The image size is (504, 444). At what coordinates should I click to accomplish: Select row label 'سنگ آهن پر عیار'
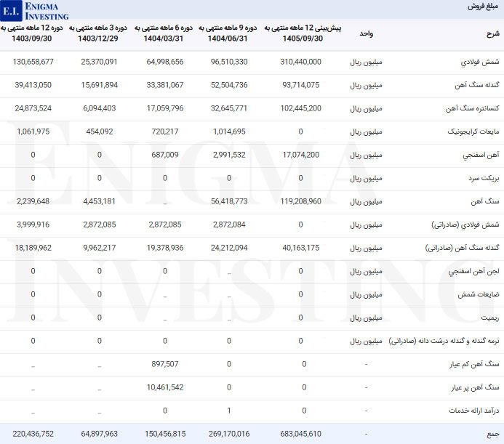tap(475, 387)
